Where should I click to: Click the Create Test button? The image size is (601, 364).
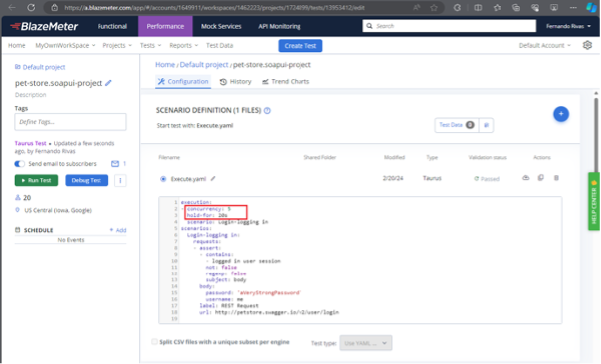300,45
